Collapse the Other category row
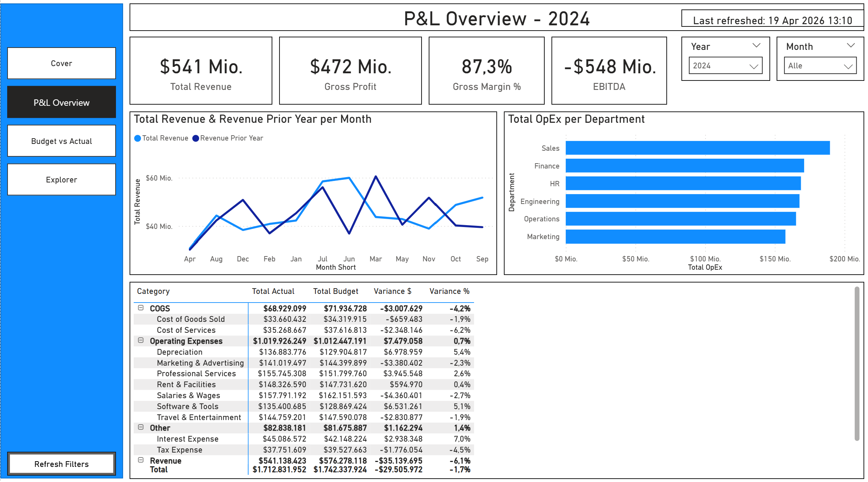Viewport: 868px width, 482px height. [x=142, y=428]
